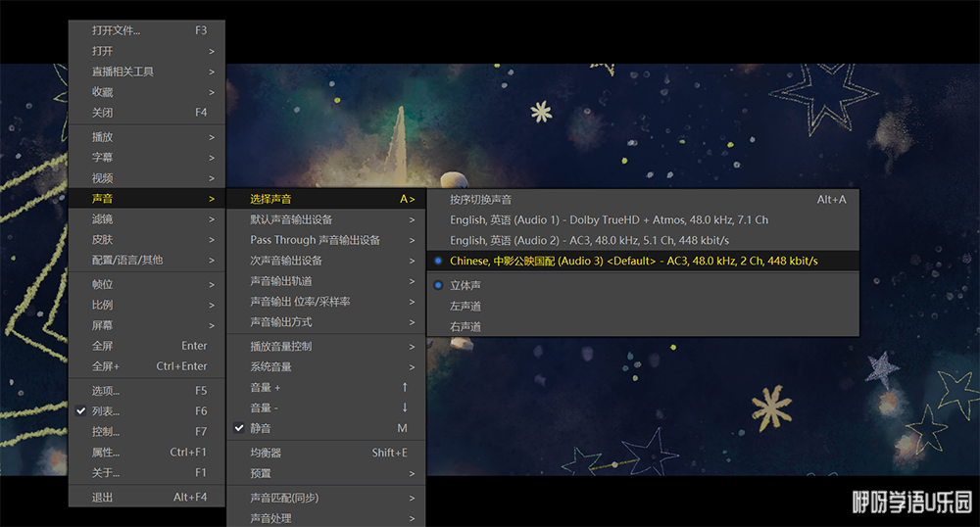Click 按序切换声音 to cycle audio tracks
This screenshot has height=527, width=980.
click(480, 199)
